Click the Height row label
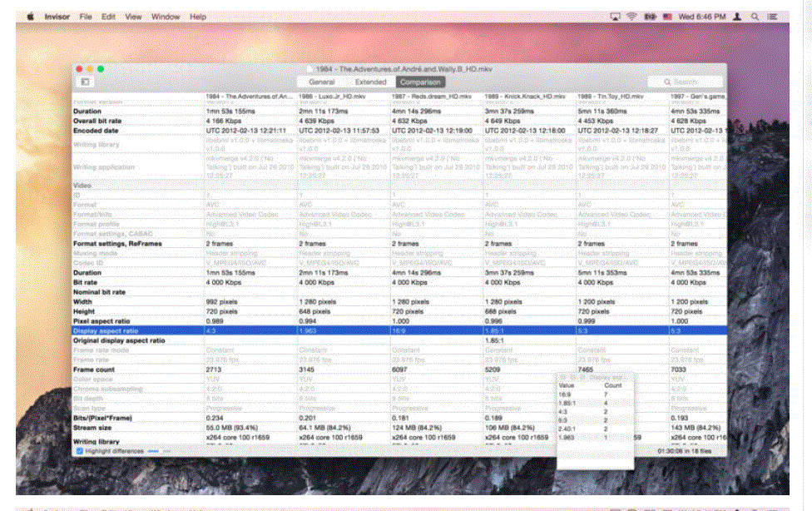This screenshot has width=812, height=511. pyautogui.click(x=84, y=311)
